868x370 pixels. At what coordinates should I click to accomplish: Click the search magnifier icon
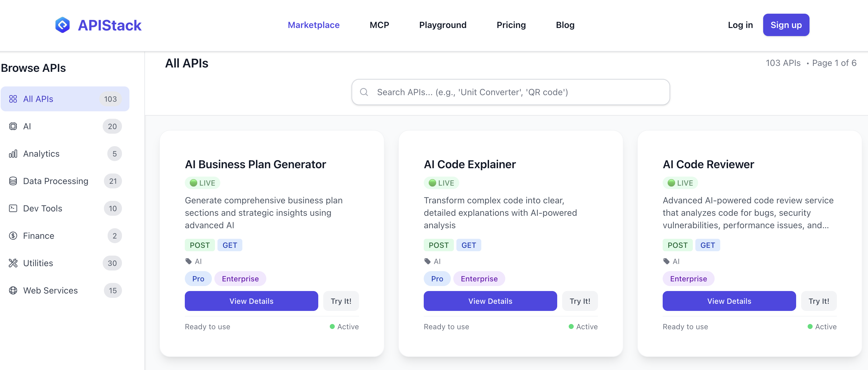pos(364,92)
